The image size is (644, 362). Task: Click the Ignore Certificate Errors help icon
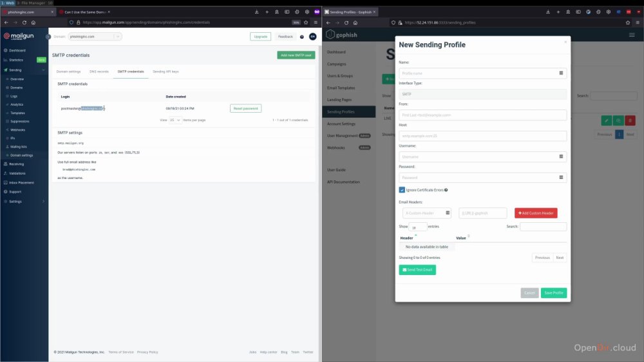coord(446,190)
